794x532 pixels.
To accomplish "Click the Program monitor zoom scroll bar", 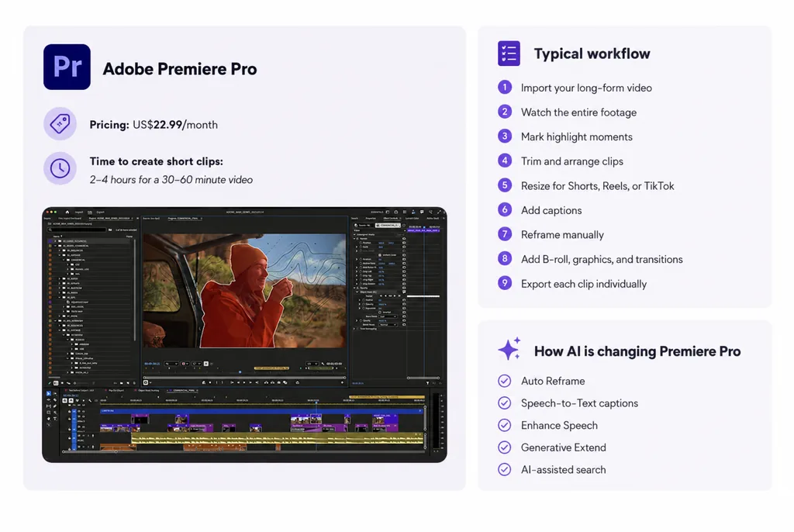I will (244, 378).
